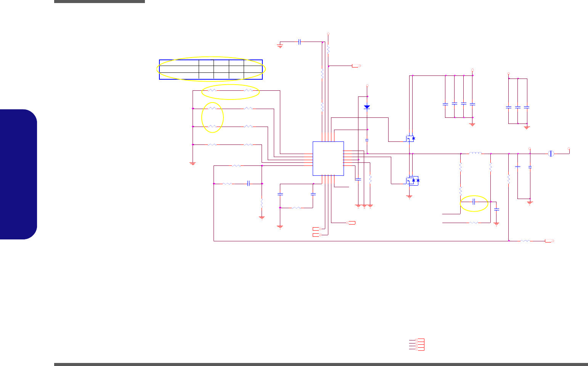Select the capacitor in series with left resistor
This screenshot has width=588, height=366.
[x=248, y=183]
